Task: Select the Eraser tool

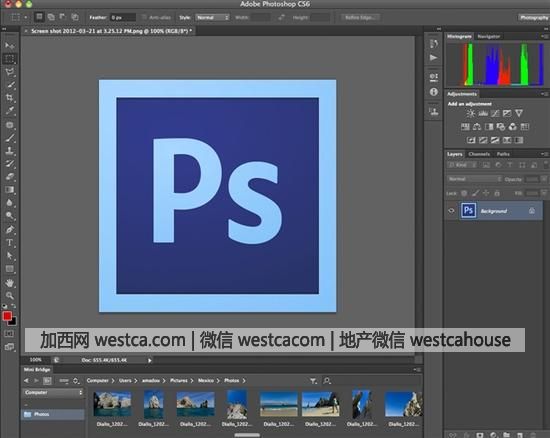Action: [x=9, y=177]
